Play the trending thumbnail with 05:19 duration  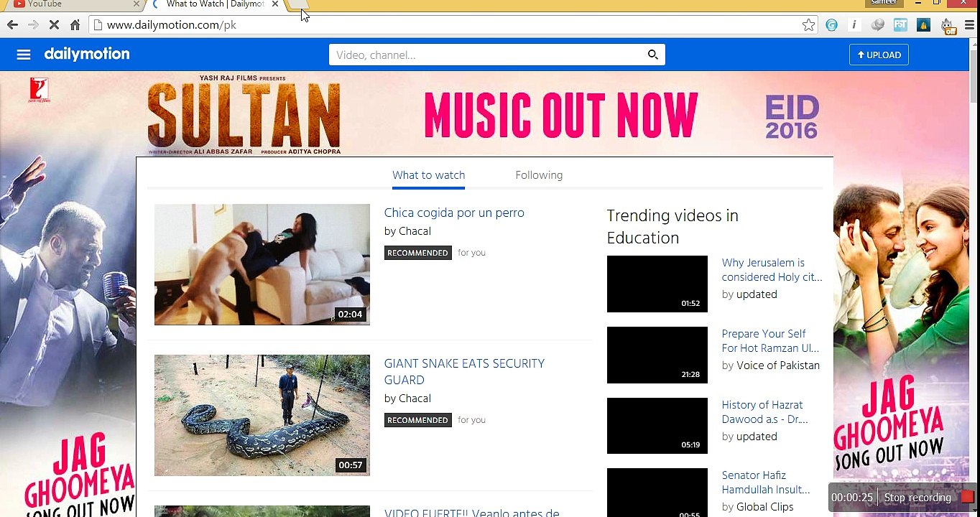pyautogui.click(x=657, y=426)
